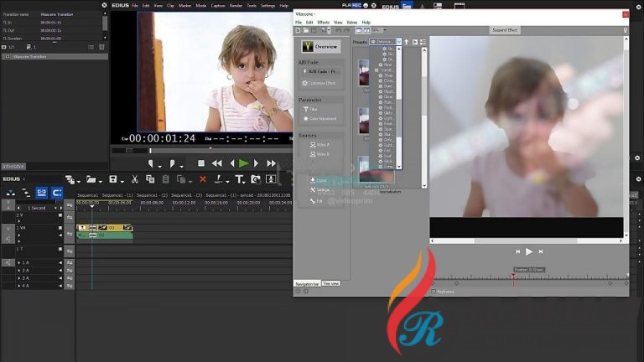Viewport: 644px width, 362px height.
Task: Toggle the Keyframes checkbox
Action: click(x=434, y=292)
